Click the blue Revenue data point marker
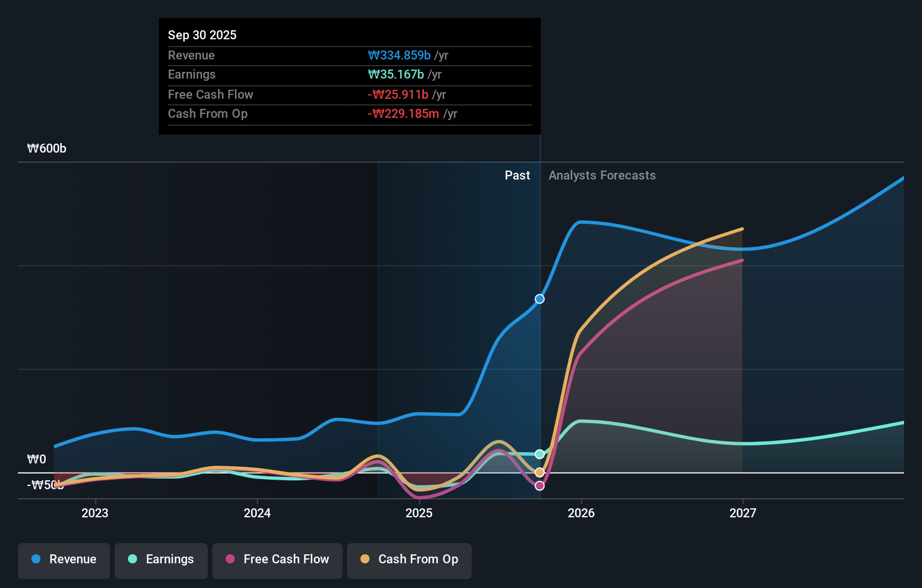The height and width of the screenshot is (588, 922). 540,299
